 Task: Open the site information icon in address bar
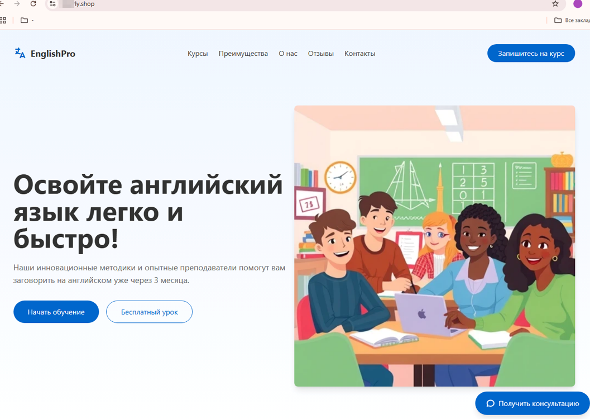53,4
